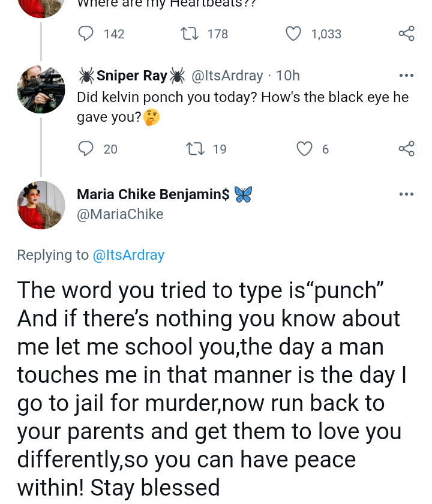Reply to Sniper Ray's tweet
The height and width of the screenshot is (504, 432).
[87, 149]
